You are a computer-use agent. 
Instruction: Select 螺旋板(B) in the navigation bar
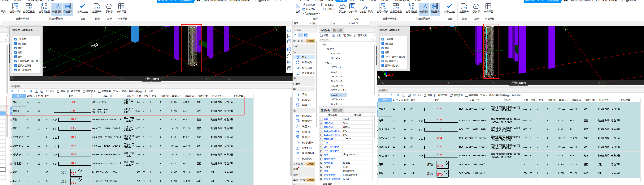304,121
